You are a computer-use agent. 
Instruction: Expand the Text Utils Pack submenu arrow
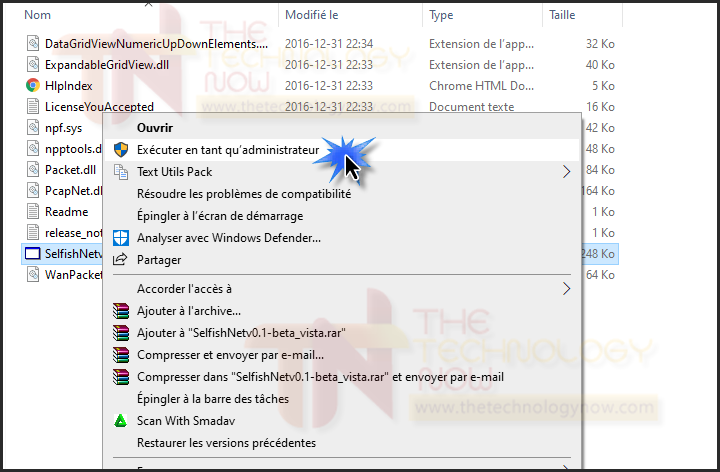tap(567, 172)
